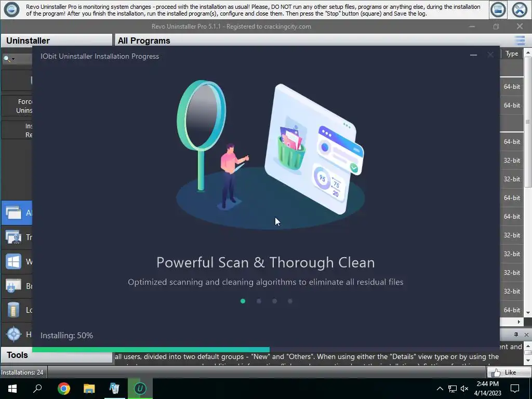Open the taskbar clock and date
532x399 pixels.
point(487,389)
